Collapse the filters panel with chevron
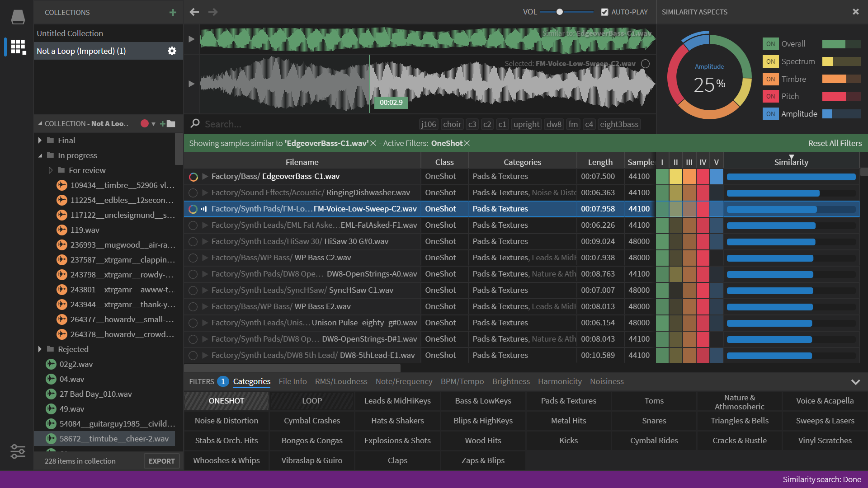 coord(855,382)
